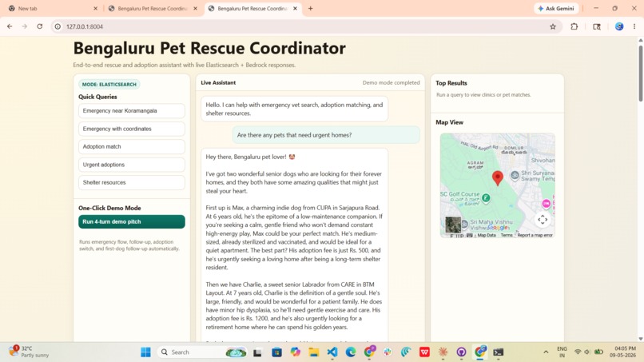Click the taskbar Search box

tap(203, 352)
